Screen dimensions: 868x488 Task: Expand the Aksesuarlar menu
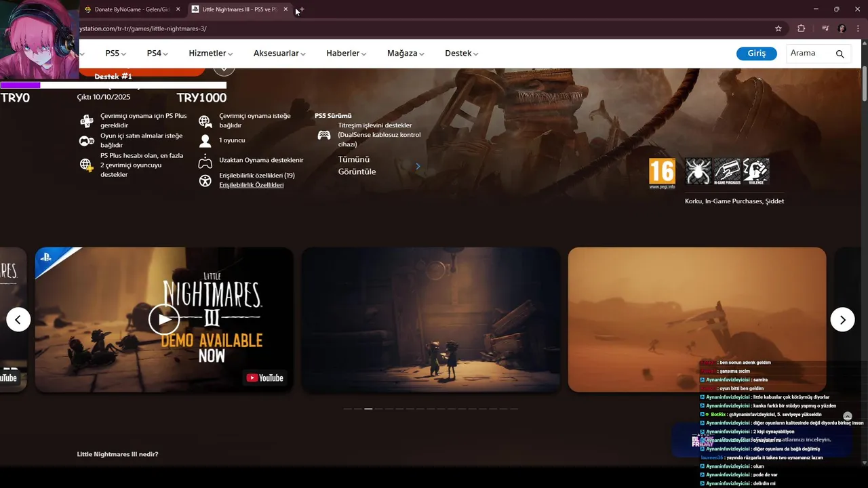(x=279, y=54)
